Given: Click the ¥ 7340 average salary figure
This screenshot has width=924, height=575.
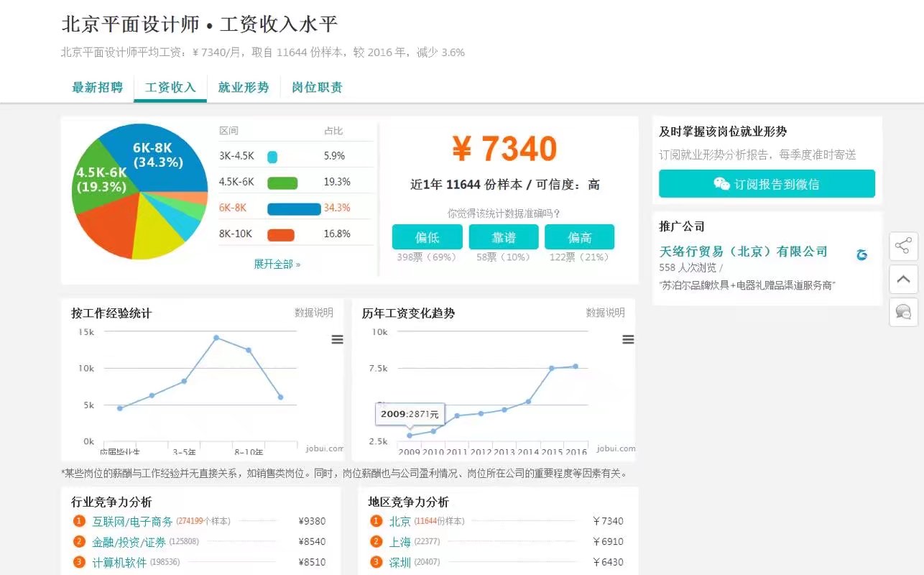Looking at the screenshot, I should click(x=505, y=148).
